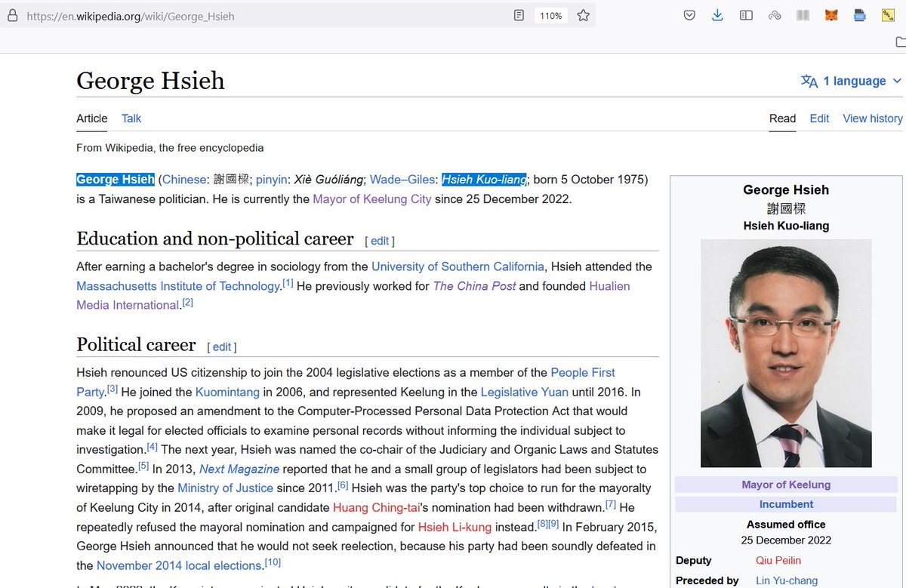Open the Ministry of Justice link
This screenshot has width=906, height=588.
pyautogui.click(x=225, y=488)
